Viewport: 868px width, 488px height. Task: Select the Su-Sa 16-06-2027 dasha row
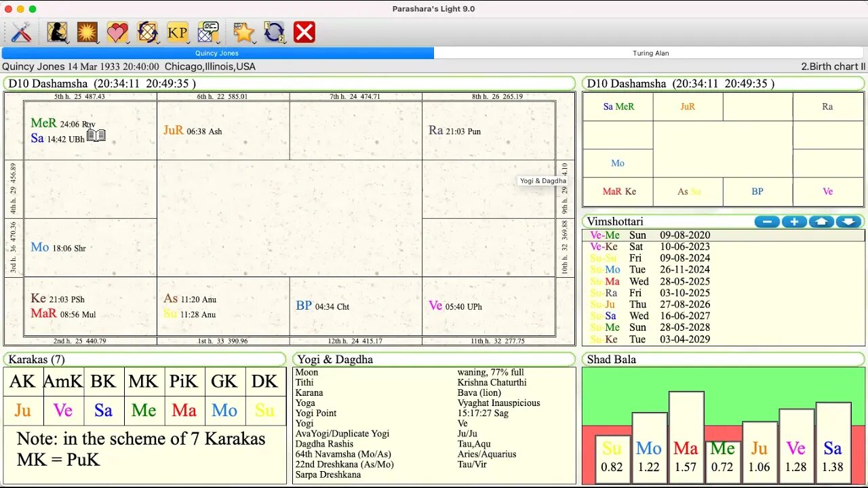coord(724,316)
